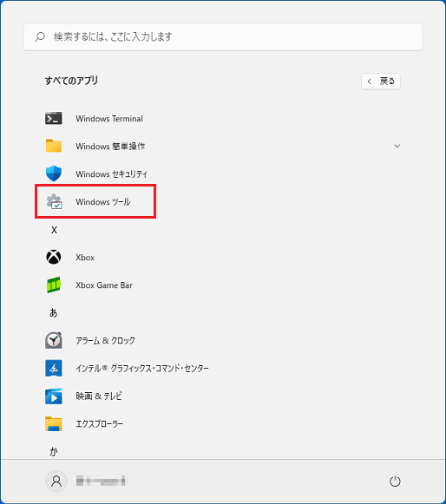Click the Windows 簡単操作 folder icon
Screen dimensions: 446x504
coord(54,146)
